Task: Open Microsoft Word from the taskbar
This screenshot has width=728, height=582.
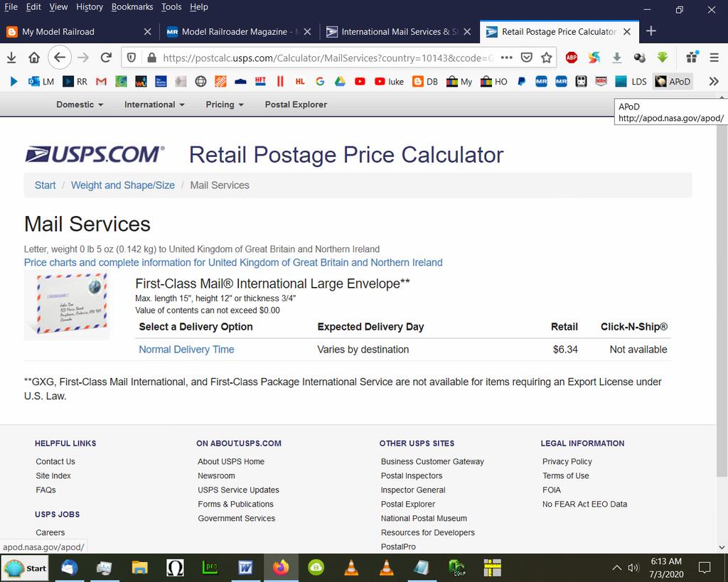Action: coord(245,568)
